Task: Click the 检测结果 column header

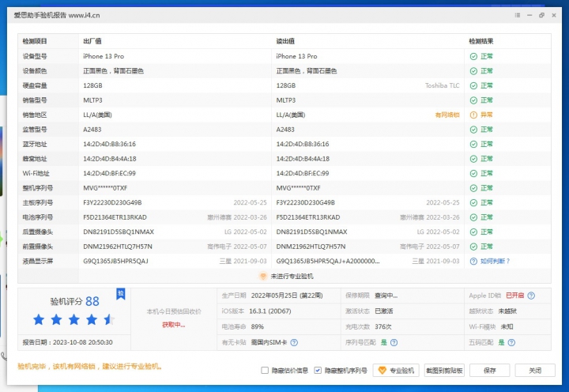Action: tap(481, 41)
